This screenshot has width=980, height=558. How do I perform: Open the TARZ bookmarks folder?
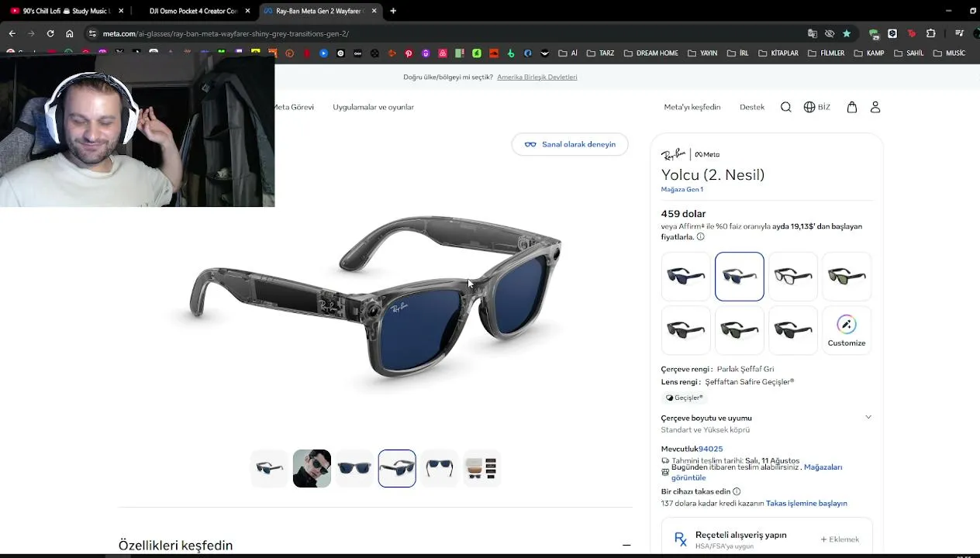pos(600,53)
